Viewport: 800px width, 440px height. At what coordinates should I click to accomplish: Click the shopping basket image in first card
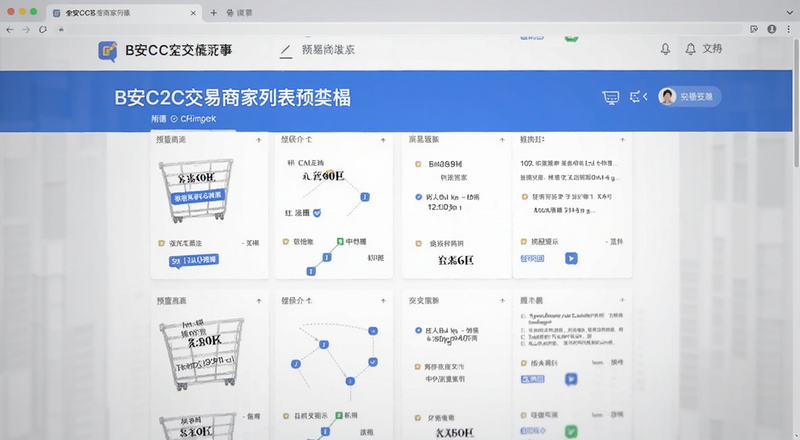pos(196,190)
